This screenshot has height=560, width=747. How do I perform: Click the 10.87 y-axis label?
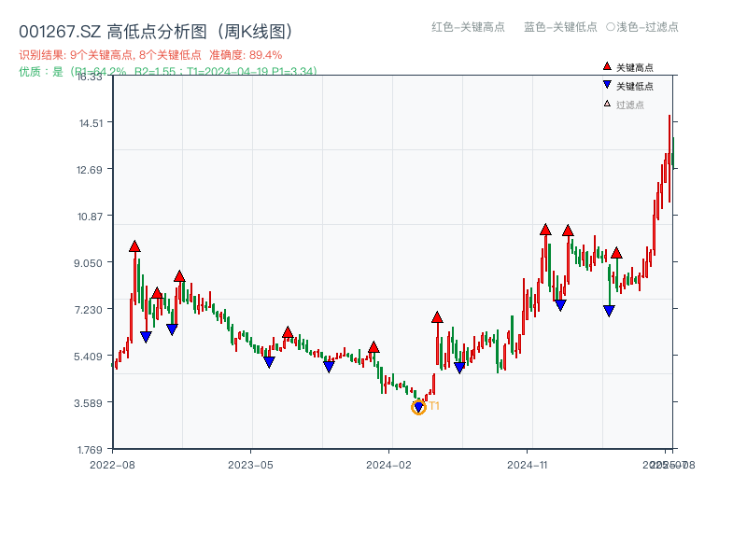(90, 217)
